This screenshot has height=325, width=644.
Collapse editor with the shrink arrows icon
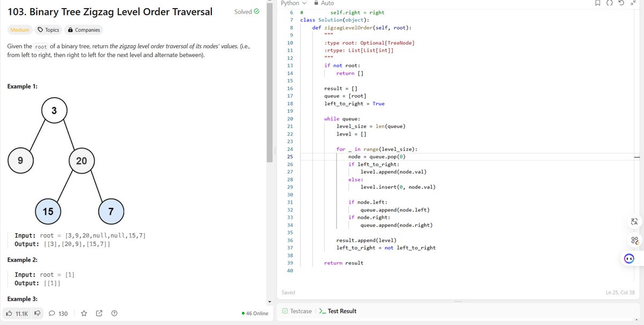634,3
